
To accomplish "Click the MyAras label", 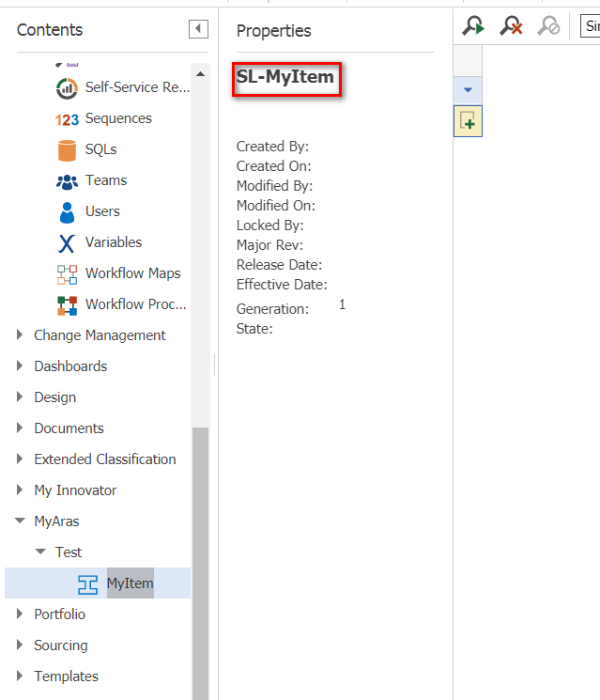I will coord(56,521).
